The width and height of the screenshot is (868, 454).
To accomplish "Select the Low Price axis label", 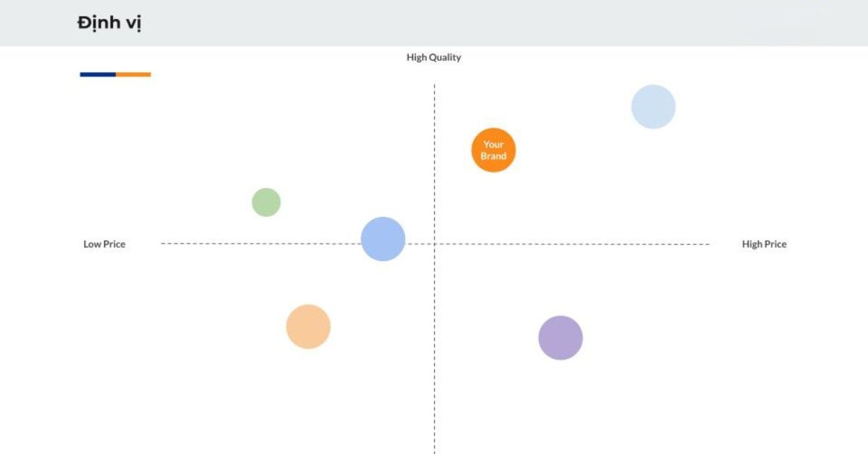I will (104, 244).
